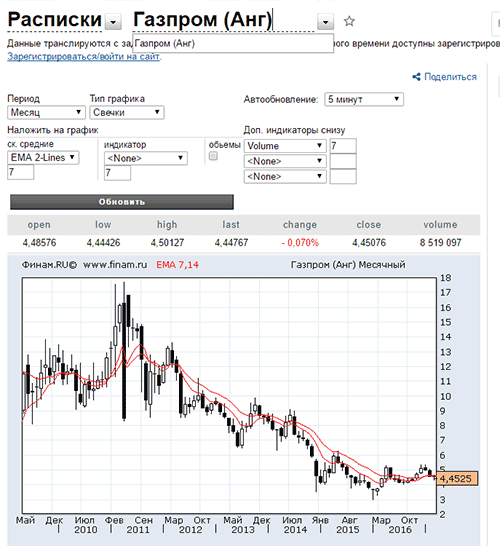Toggle the объемы checkbox

tap(213, 156)
